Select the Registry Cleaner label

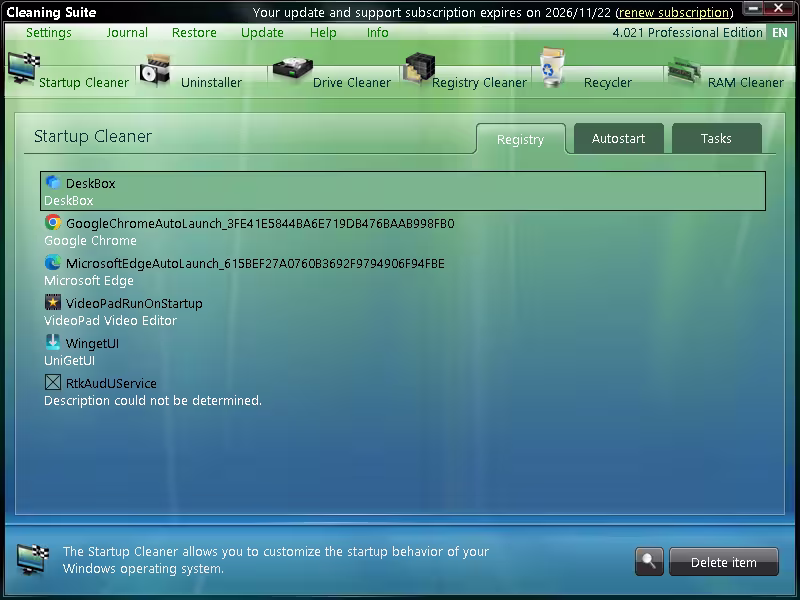pos(479,82)
